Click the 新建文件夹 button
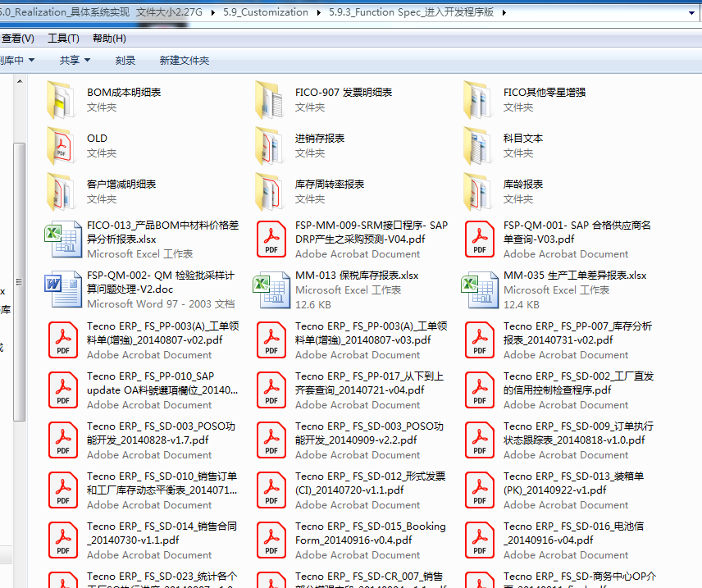 pyautogui.click(x=185, y=60)
